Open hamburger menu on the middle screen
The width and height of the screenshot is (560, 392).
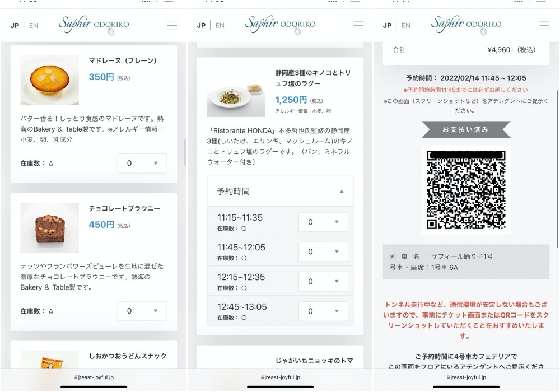[x=358, y=25]
